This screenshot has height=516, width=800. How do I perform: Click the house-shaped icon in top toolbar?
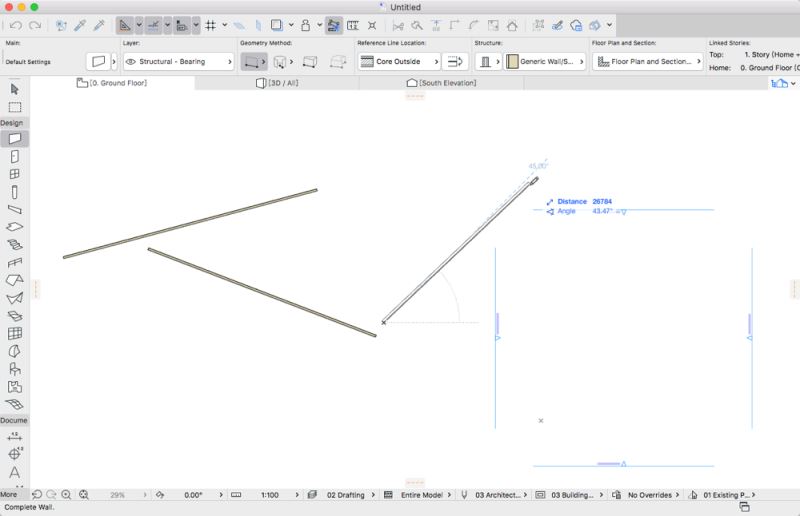tap(512, 25)
